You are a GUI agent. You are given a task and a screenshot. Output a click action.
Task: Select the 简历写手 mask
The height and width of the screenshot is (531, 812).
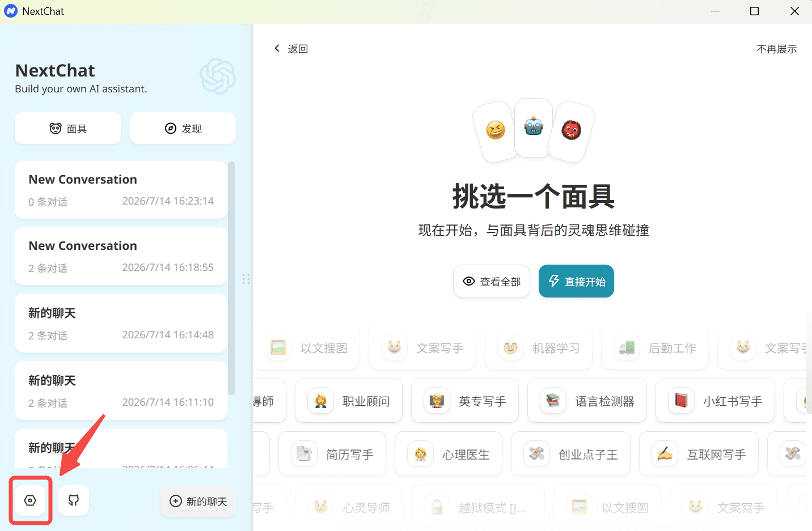[x=332, y=454]
